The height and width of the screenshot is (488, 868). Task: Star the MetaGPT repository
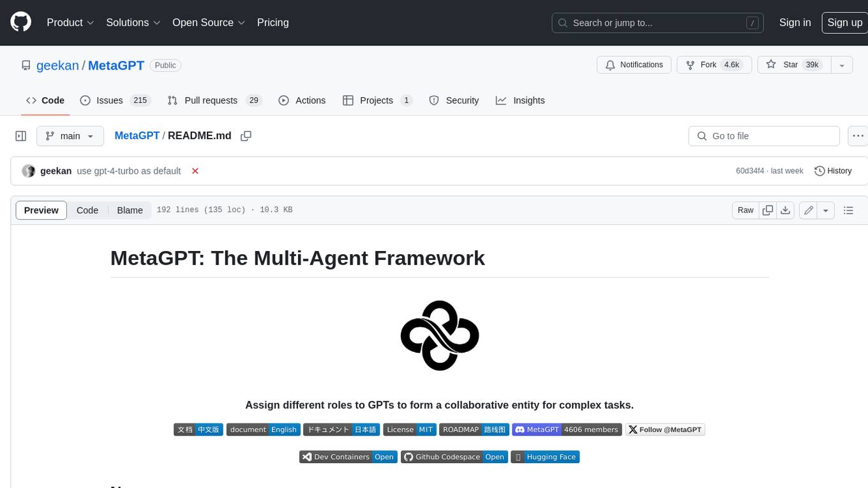click(793, 65)
